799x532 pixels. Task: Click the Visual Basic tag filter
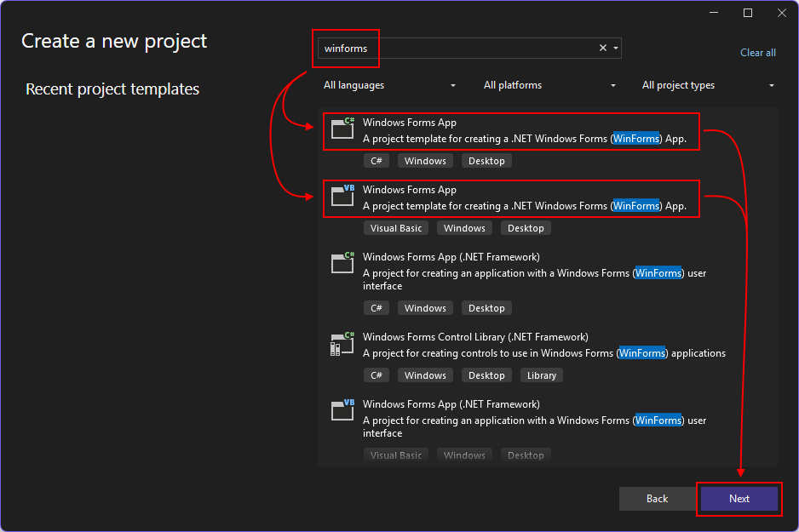point(395,227)
